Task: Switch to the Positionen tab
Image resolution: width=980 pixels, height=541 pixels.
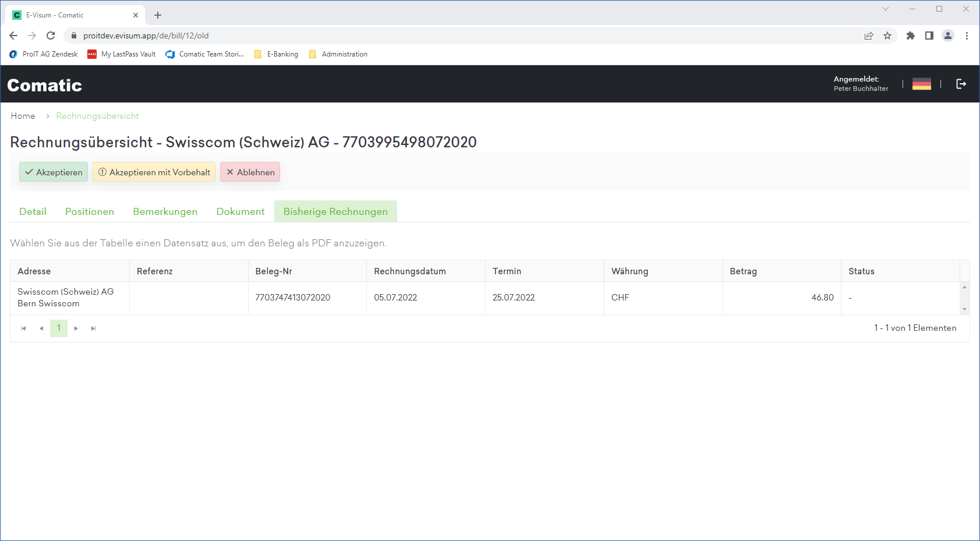Action: [90, 211]
